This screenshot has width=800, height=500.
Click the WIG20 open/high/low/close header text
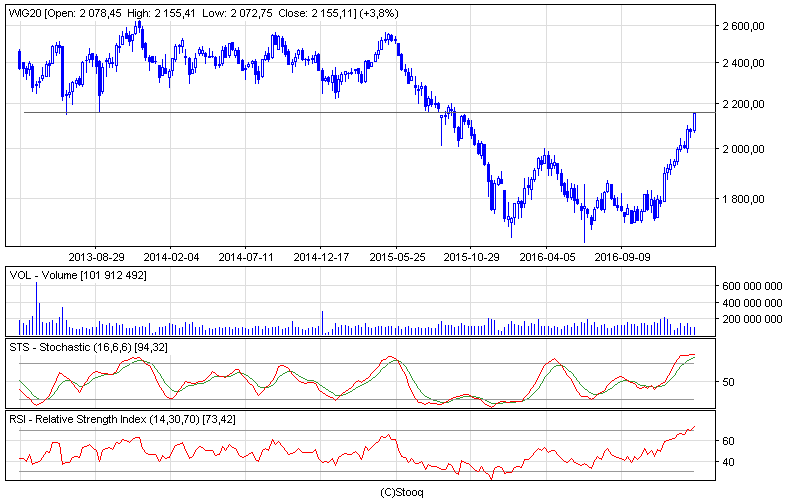204,13
